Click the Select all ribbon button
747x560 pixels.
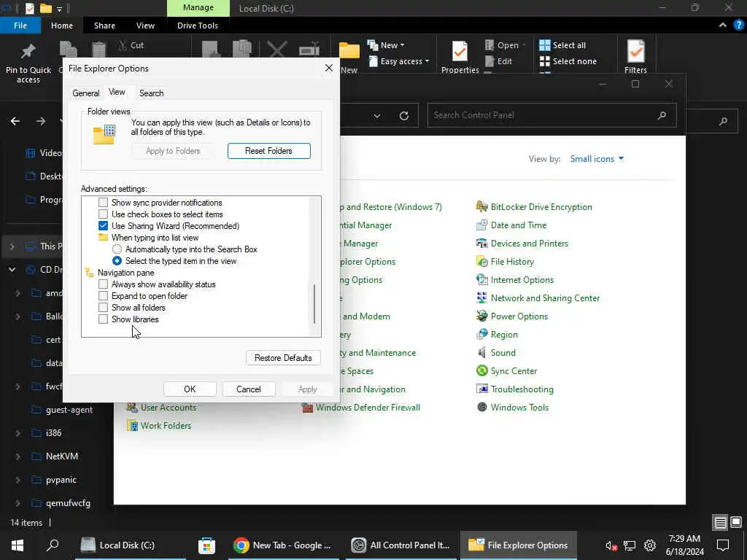[562, 45]
